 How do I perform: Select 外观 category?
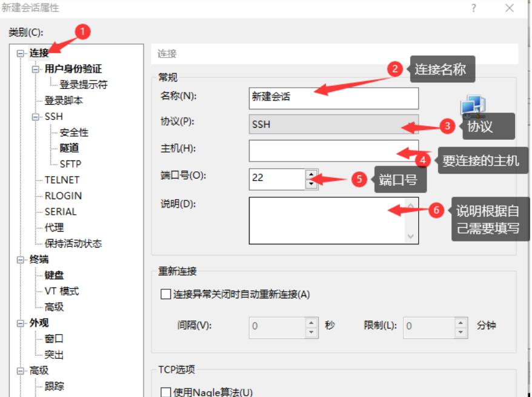coord(39,323)
